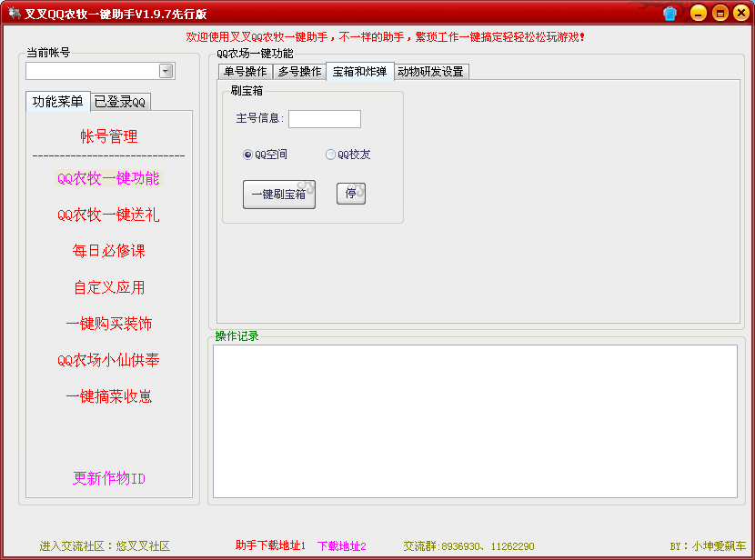Switch to the 多号操作 tab

click(x=299, y=72)
